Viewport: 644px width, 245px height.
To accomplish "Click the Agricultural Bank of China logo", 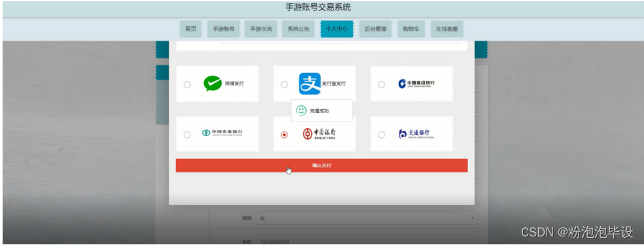I will click(x=222, y=133).
